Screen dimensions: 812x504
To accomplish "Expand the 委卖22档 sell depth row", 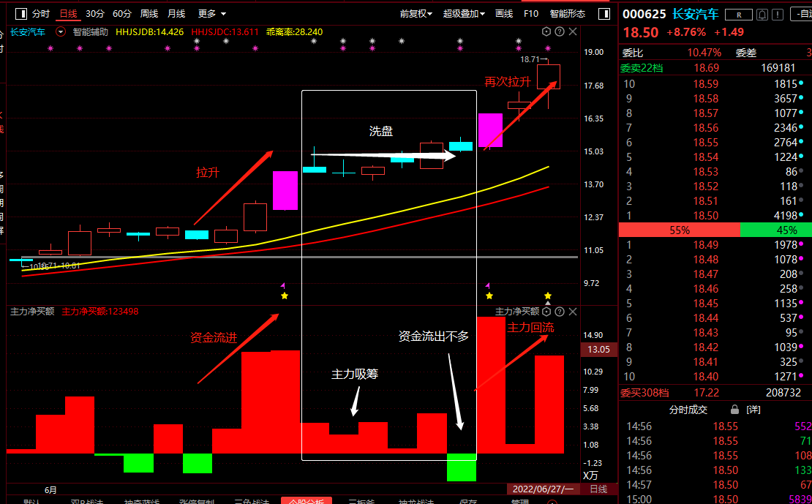I will coord(715,68).
